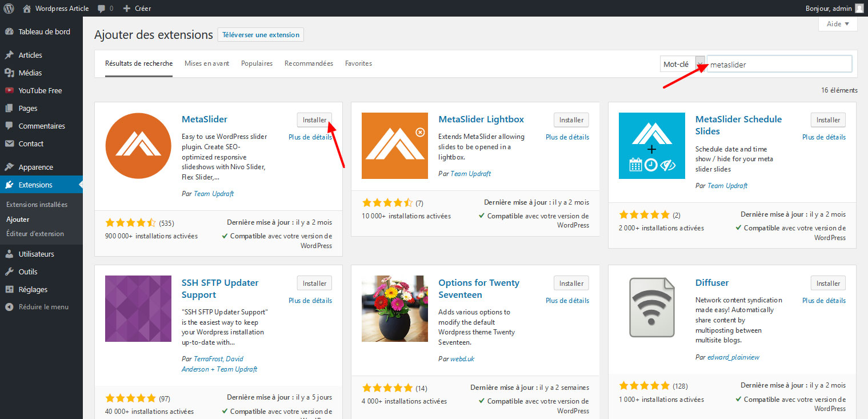Select Ajouter submenu item
868x419 pixels.
pos(18,220)
